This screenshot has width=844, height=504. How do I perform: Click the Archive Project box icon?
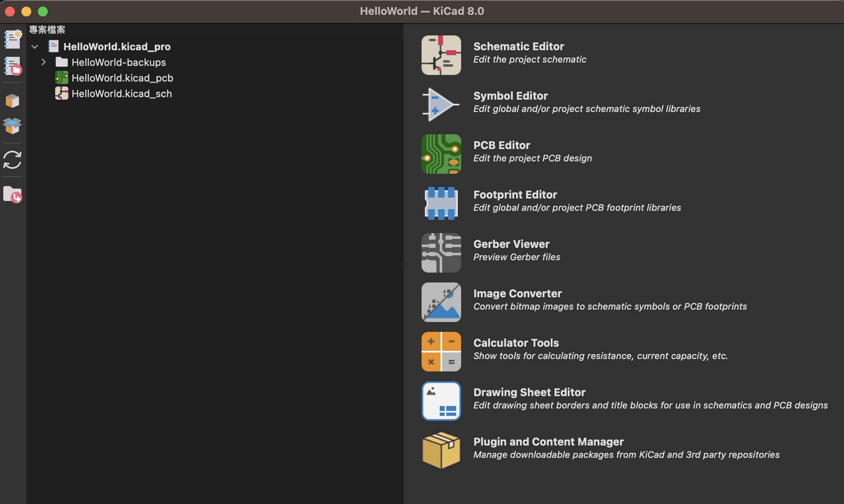coord(12,101)
